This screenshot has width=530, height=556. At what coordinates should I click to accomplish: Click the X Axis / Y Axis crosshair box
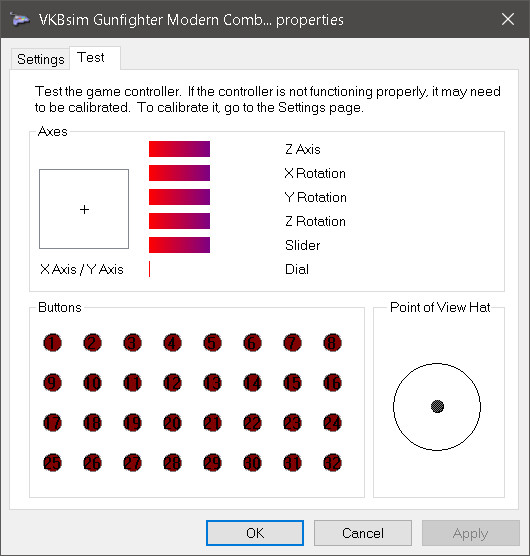click(84, 209)
